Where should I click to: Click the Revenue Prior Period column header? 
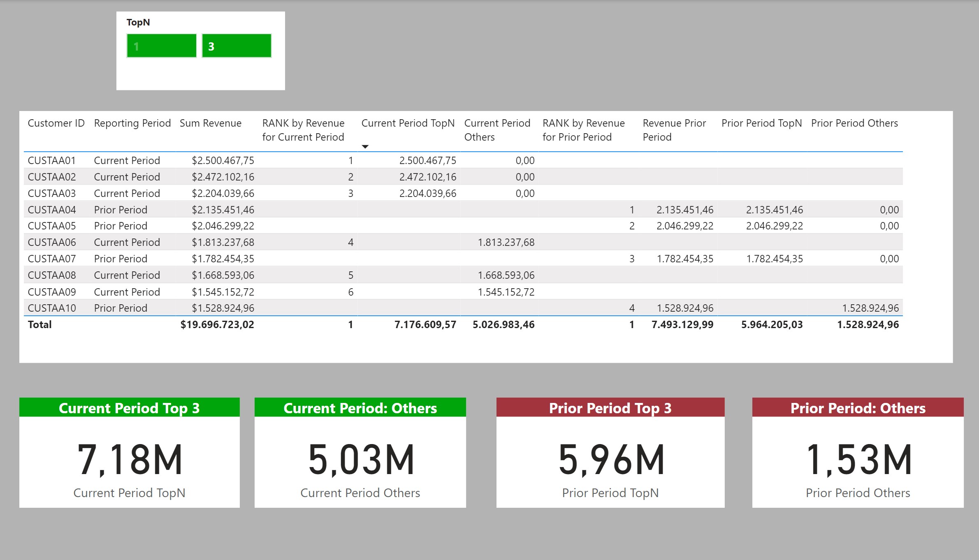point(675,130)
